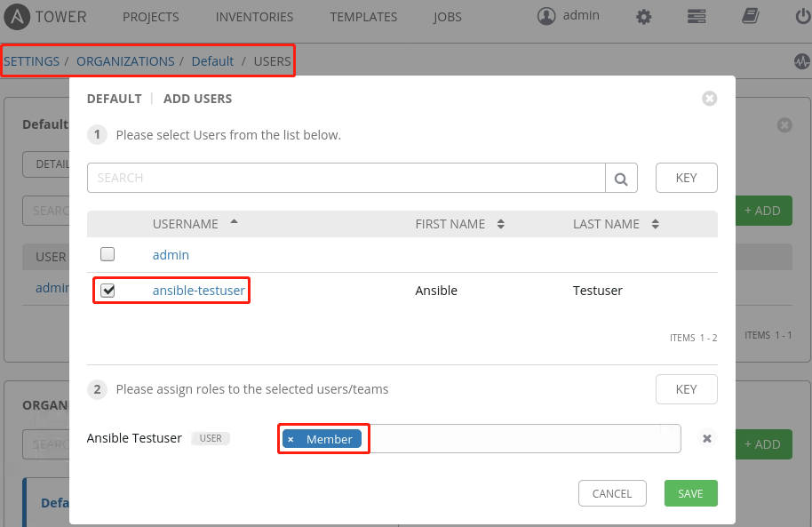Cancel the add users dialog
Viewport: 812px width, 527px height.
pos(611,493)
